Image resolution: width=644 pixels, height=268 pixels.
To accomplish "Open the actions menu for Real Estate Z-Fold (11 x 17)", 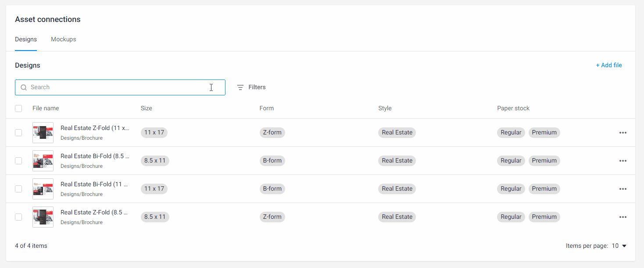I will tap(623, 132).
